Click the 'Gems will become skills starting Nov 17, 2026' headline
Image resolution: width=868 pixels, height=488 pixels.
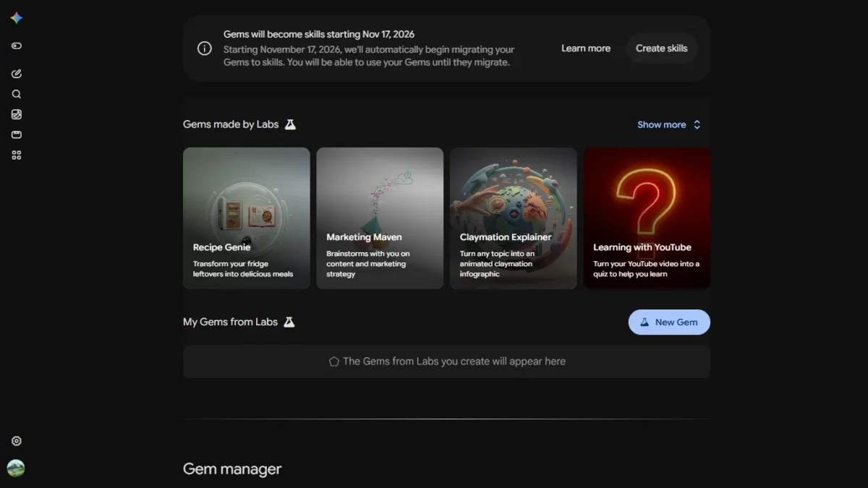pyautogui.click(x=319, y=34)
